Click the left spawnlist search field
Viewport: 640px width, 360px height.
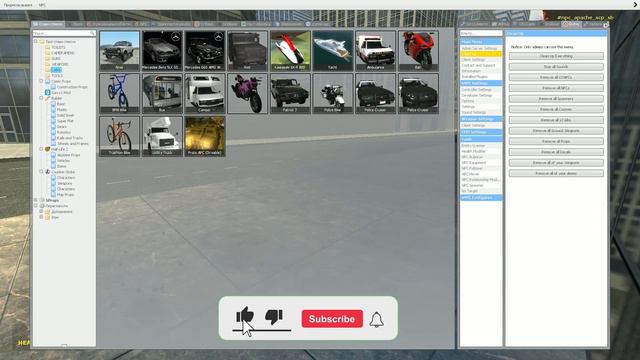[x=64, y=33]
